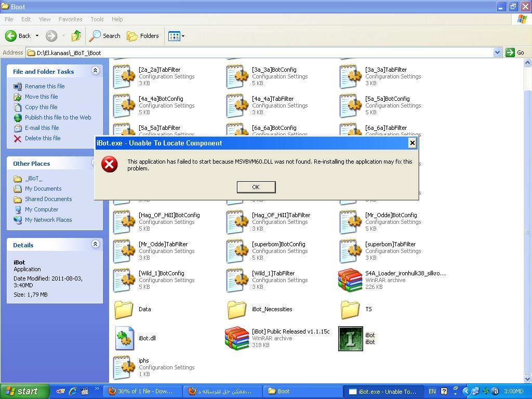Switch to the Boot folder taskbar button

coord(302,391)
